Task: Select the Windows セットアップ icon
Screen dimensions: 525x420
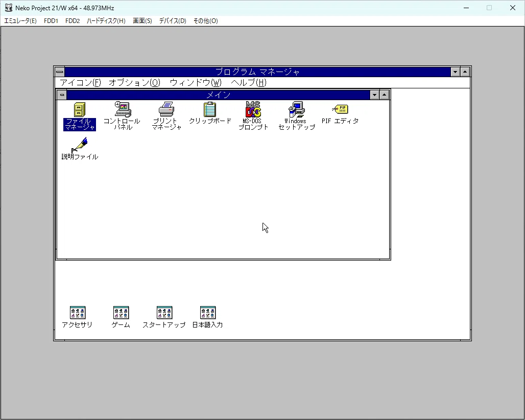Action: pos(297,109)
